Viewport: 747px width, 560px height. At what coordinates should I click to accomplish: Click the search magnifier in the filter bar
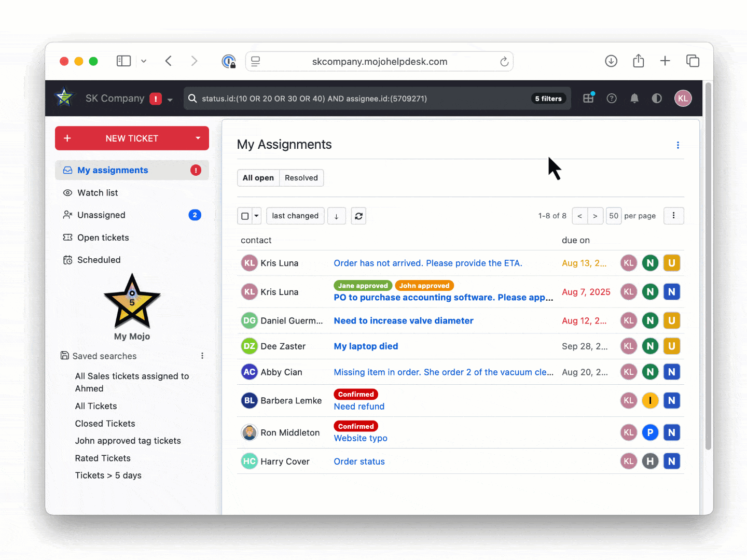tap(192, 99)
